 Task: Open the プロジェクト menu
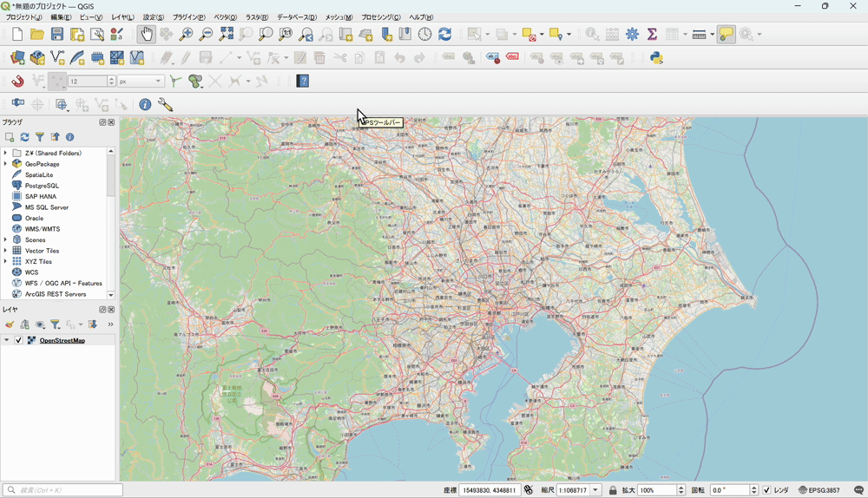[x=23, y=17]
